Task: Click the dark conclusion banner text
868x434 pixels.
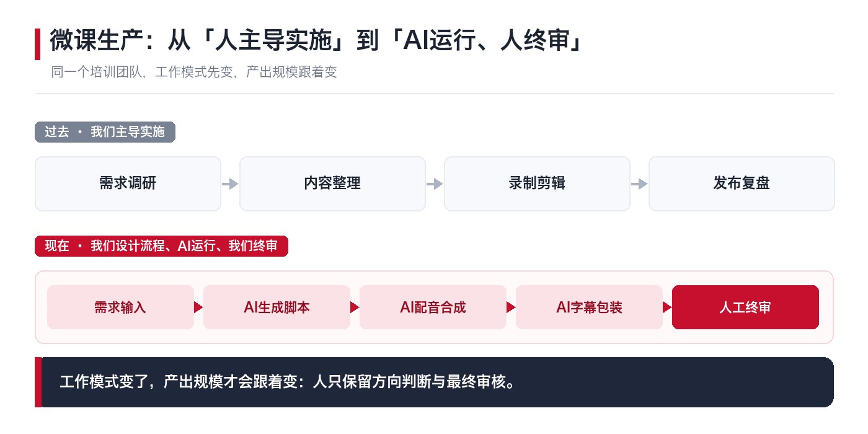Action: point(287,381)
